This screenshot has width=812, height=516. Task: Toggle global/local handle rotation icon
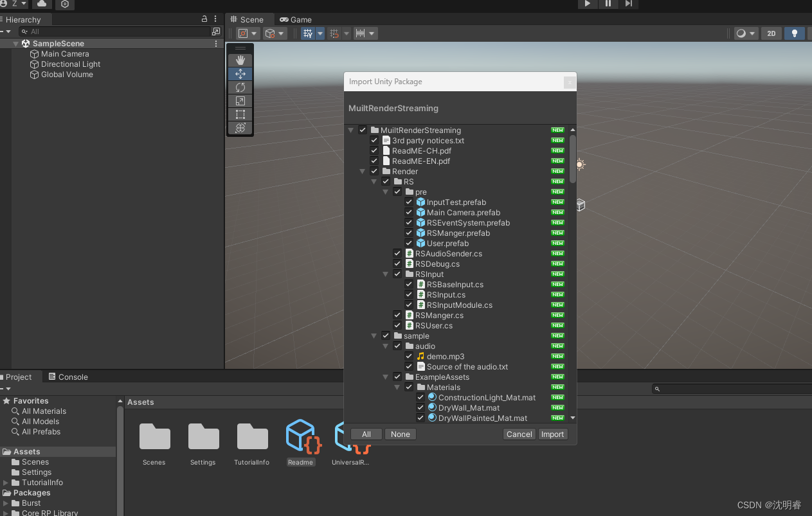[x=270, y=33]
